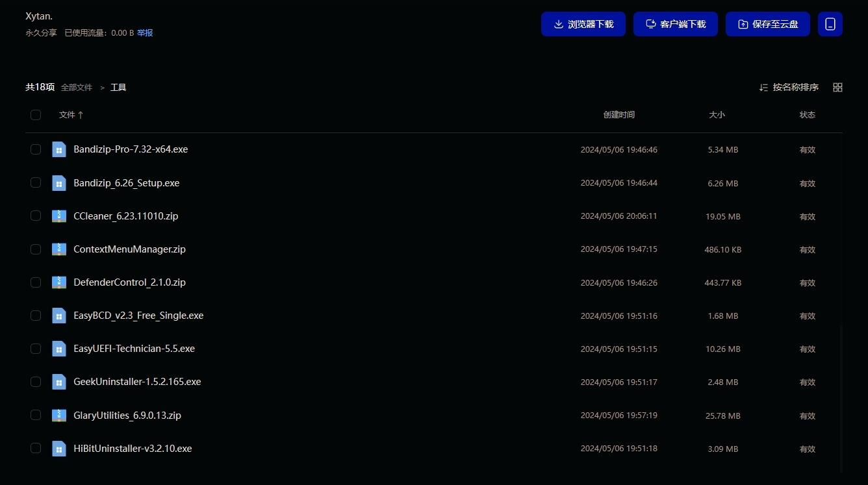Toggle the select-all files checkbox
The height and width of the screenshot is (485, 868).
[x=36, y=115]
